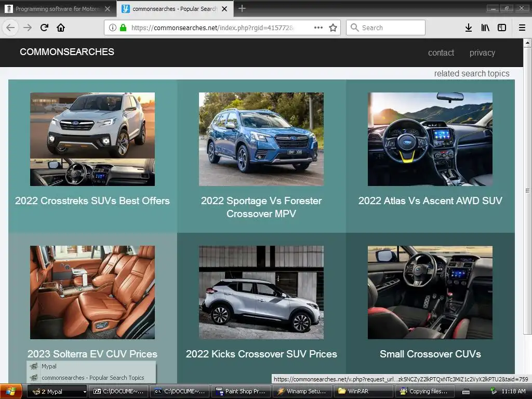
Task: Open the privacy page link
Action: [x=482, y=53]
